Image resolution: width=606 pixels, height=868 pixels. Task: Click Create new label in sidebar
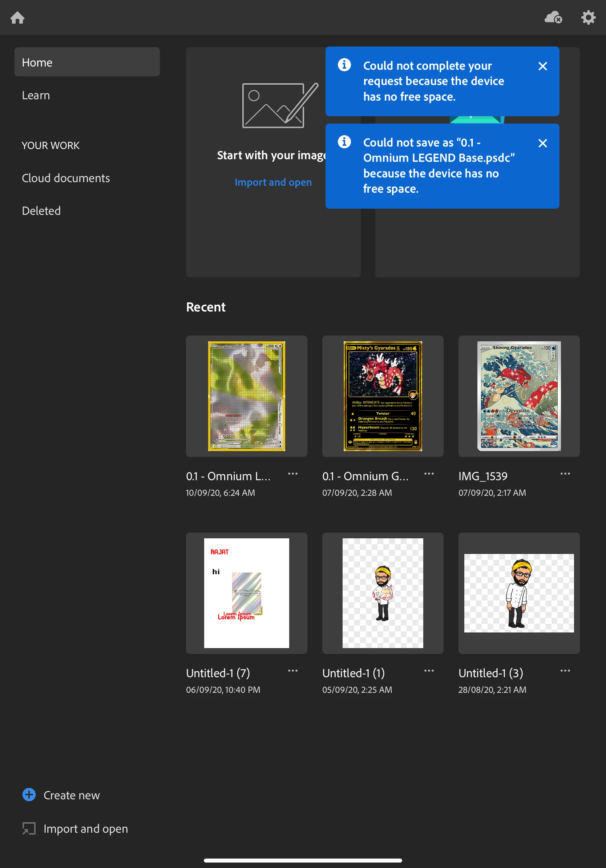click(72, 795)
